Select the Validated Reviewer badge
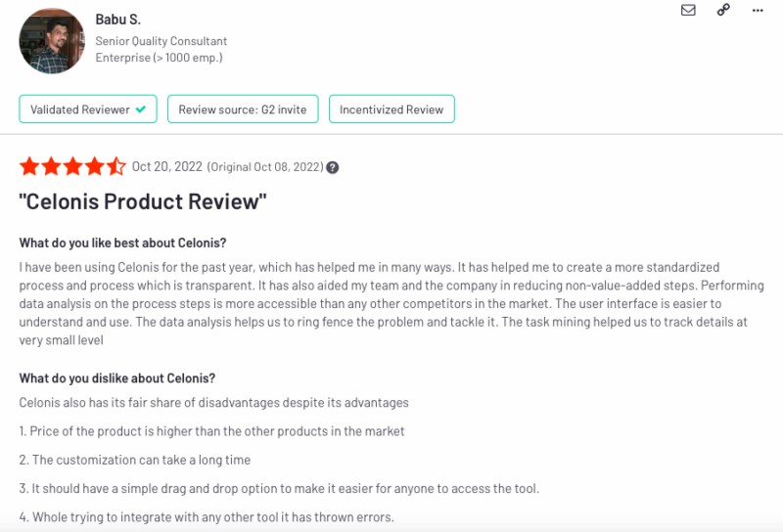The image size is (783, 532). point(88,109)
